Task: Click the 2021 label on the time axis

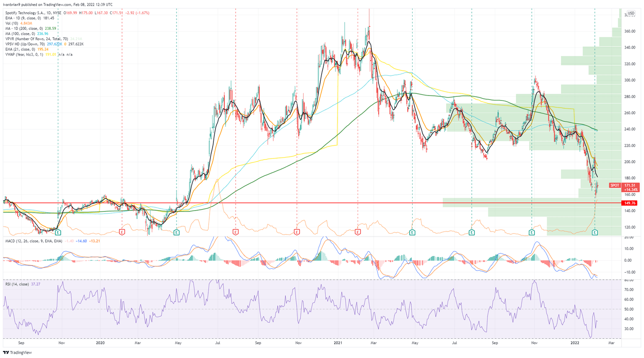Action: pyautogui.click(x=338, y=343)
